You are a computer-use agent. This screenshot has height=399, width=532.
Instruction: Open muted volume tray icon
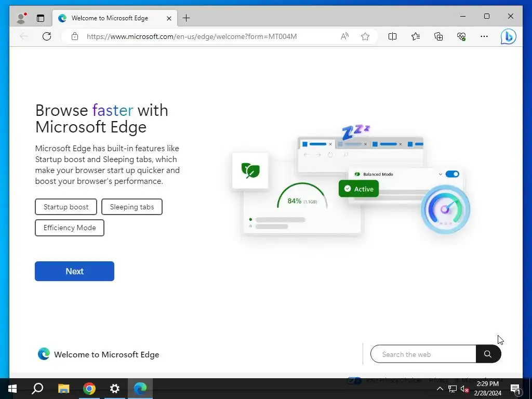click(x=464, y=389)
